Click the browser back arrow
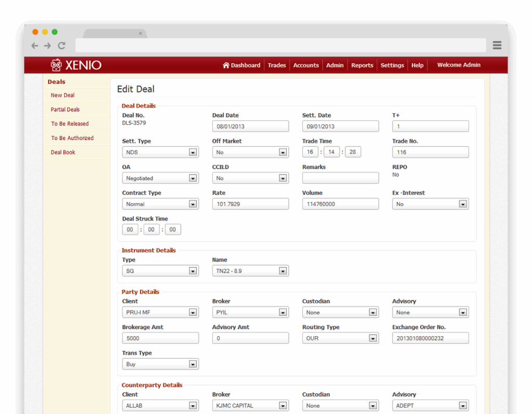The image size is (532, 414). point(35,46)
